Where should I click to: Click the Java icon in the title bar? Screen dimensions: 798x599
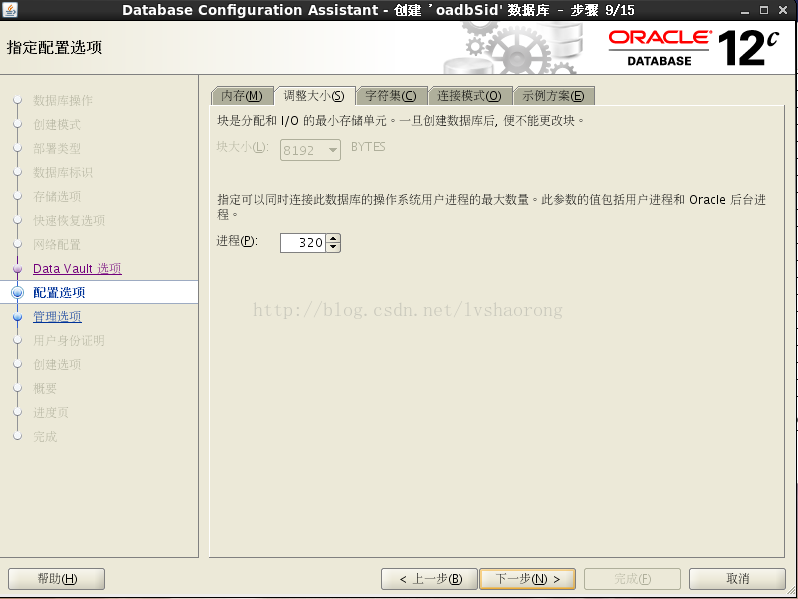[10, 10]
